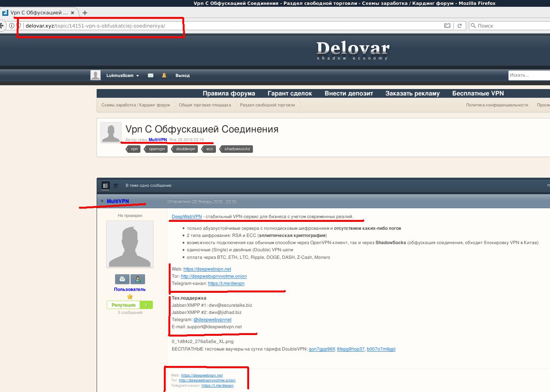Open Бесплатные VPN menu item

(x=478, y=93)
